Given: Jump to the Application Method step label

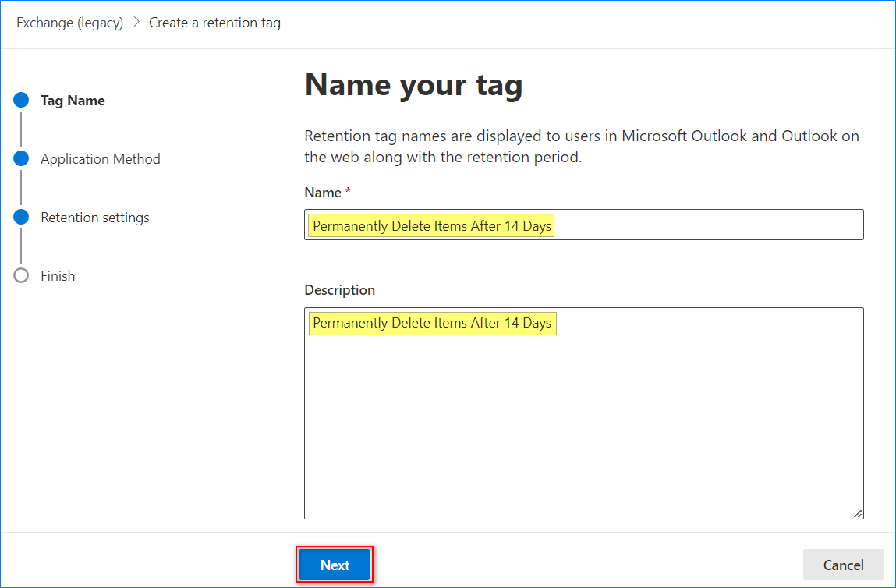Looking at the screenshot, I should coord(100,159).
